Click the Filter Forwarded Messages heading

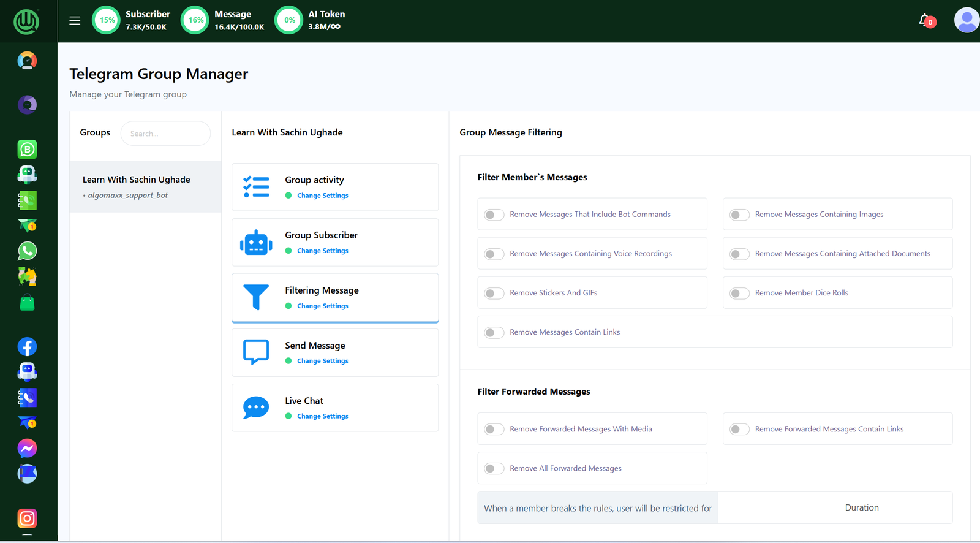(534, 392)
